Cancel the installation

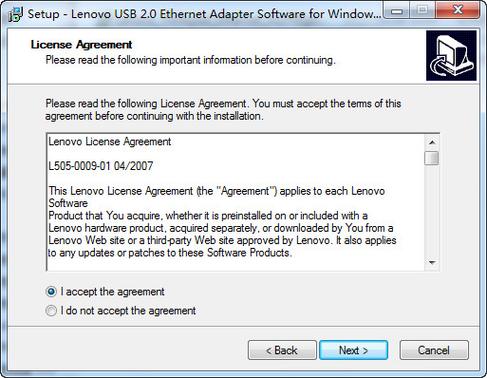434,350
